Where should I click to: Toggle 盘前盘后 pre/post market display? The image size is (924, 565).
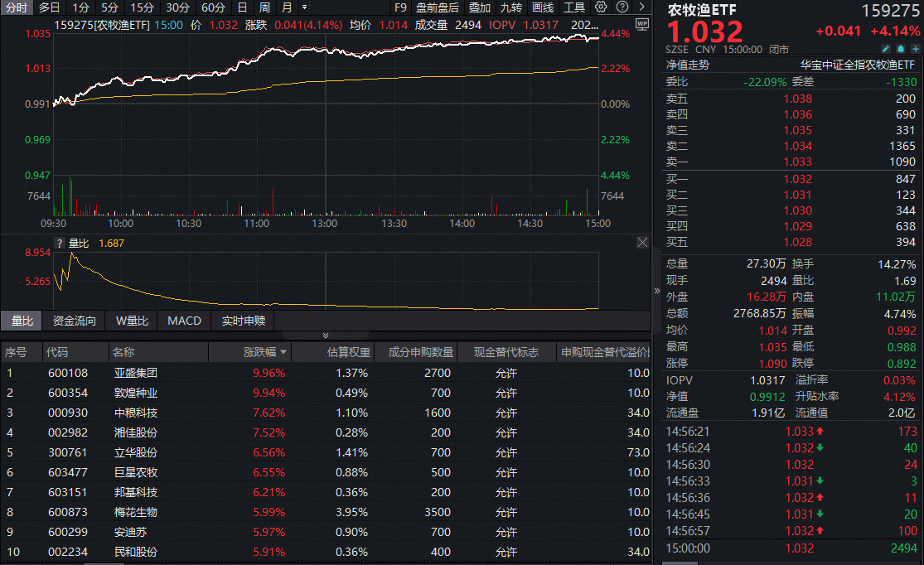[438, 7]
